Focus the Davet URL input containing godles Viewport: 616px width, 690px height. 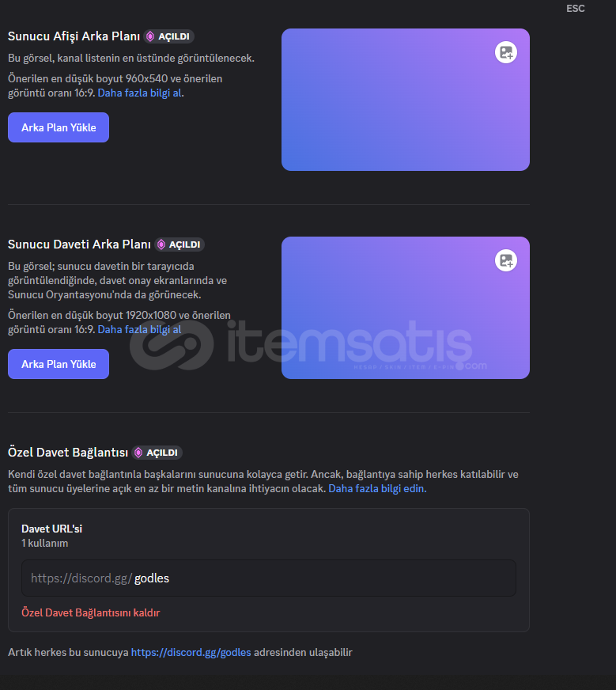(269, 578)
